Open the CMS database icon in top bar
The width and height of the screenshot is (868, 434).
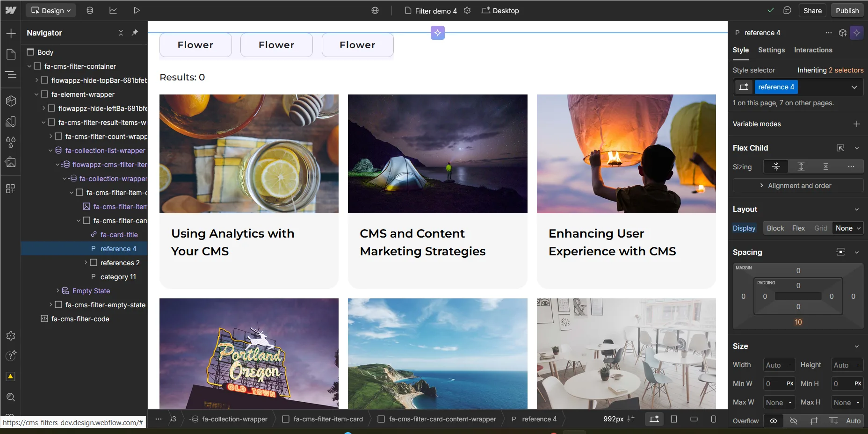(x=90, y=10)
